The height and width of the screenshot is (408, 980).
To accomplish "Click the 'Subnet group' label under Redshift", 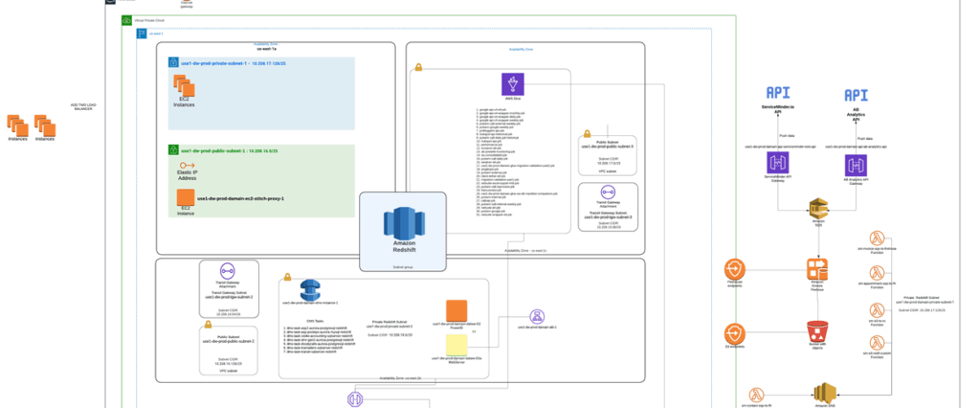I will coord(403,267).
